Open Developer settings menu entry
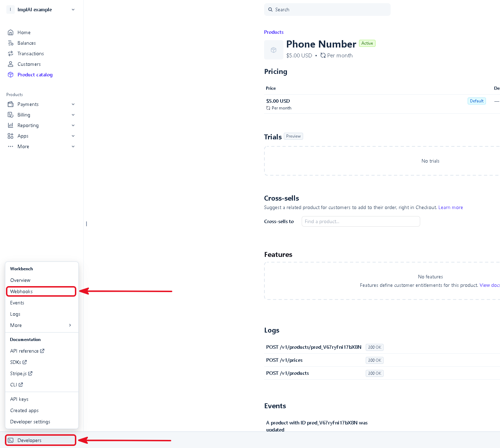The height and width of the screenshot is (448, 500). [41, 422]
